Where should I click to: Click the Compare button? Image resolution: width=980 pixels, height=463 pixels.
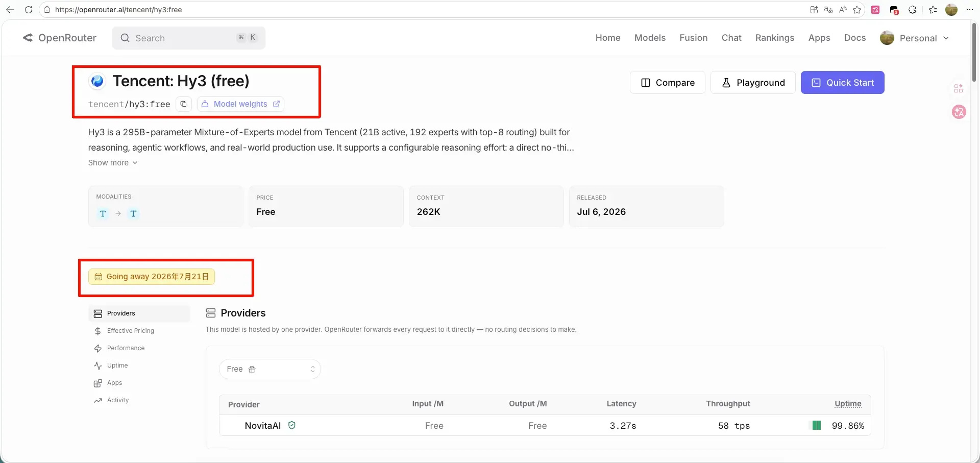(668, 83)
